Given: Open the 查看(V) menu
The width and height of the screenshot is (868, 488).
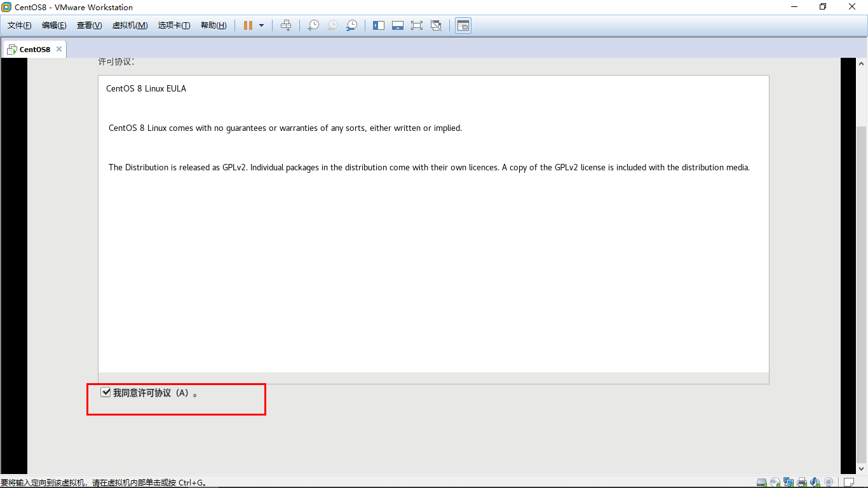Looking at the screenshot, I should pos(89,25).
